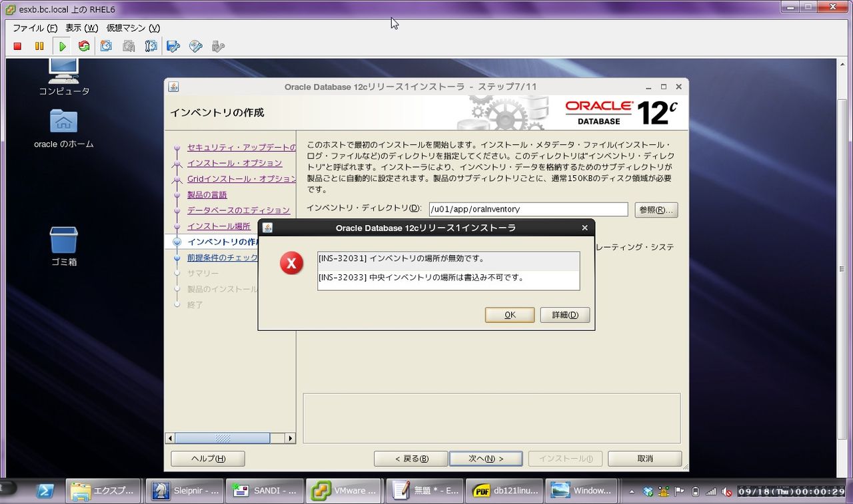The width and height of the screenshot is (853, 504).
Task: Resume the VM with the green play icon
Action: 61,46
